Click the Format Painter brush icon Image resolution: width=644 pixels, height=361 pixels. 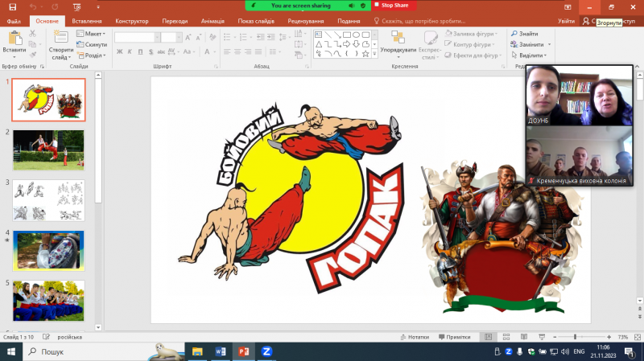pos(32,55)
